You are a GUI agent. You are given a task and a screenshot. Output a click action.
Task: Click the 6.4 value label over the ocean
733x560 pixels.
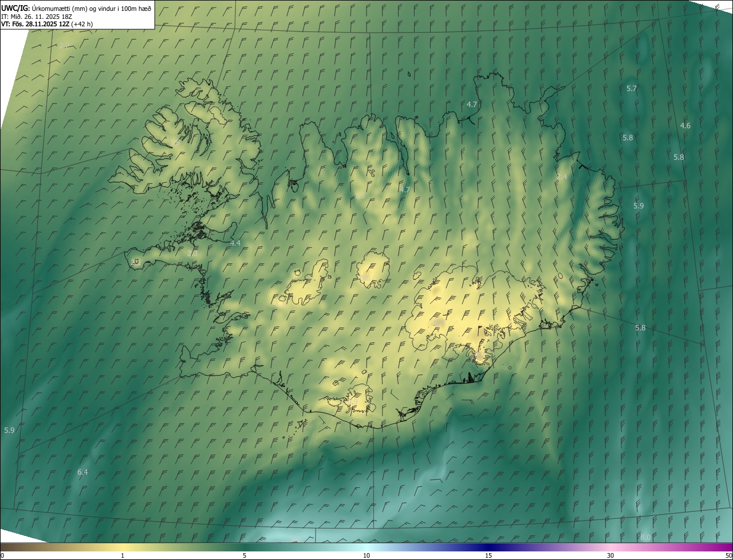coord(82,472)
